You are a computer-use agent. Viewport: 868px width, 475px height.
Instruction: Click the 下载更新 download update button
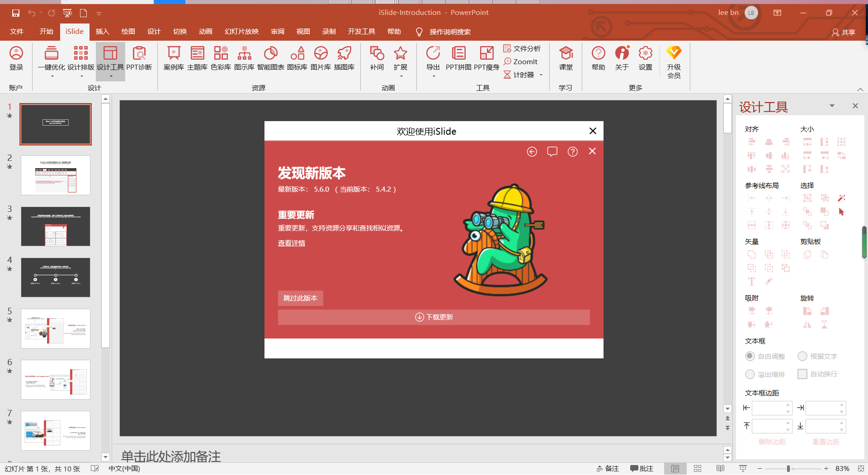coord(434,317)
